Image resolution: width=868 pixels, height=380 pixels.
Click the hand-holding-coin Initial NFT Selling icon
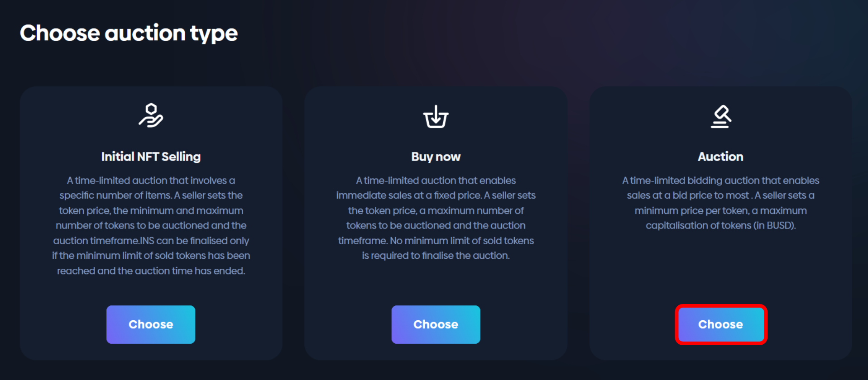tap(151, 115)
